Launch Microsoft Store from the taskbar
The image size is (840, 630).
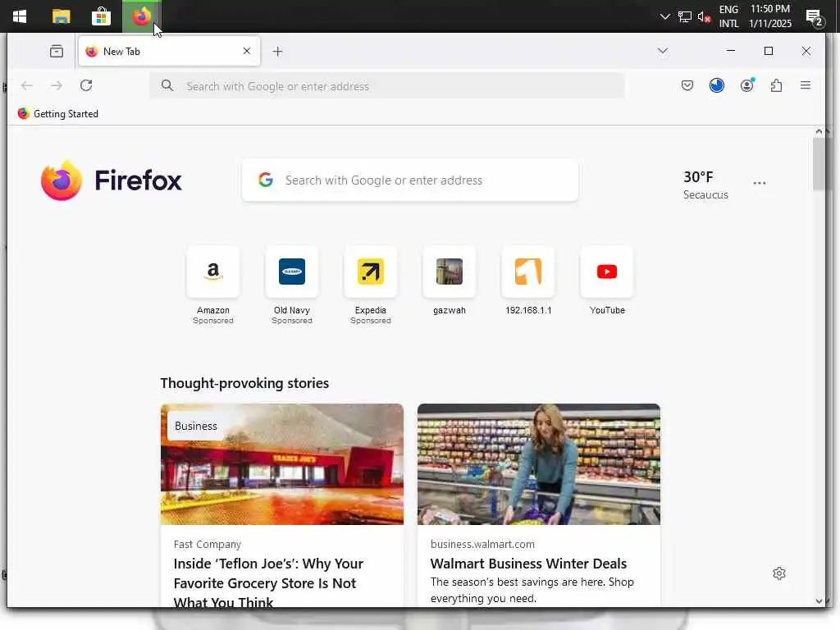click(x=101, y=16)
